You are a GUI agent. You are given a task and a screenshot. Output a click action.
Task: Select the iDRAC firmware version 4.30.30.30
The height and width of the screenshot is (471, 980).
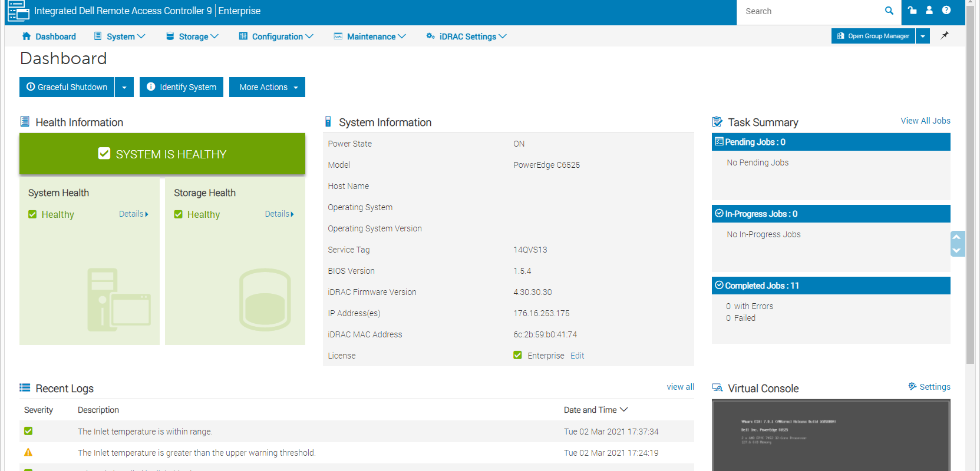(533, 292)
